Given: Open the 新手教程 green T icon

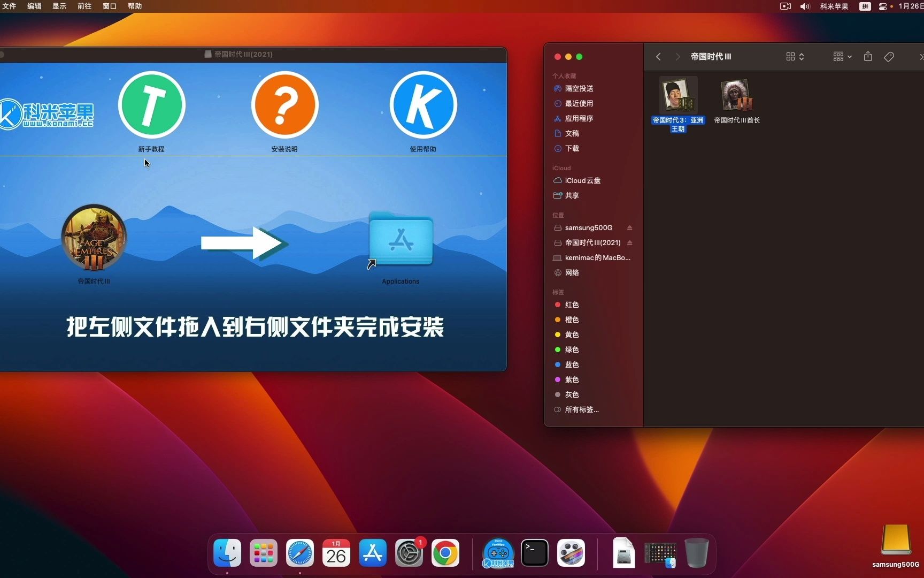Looking at the screenshot, I should coord(151,105).
